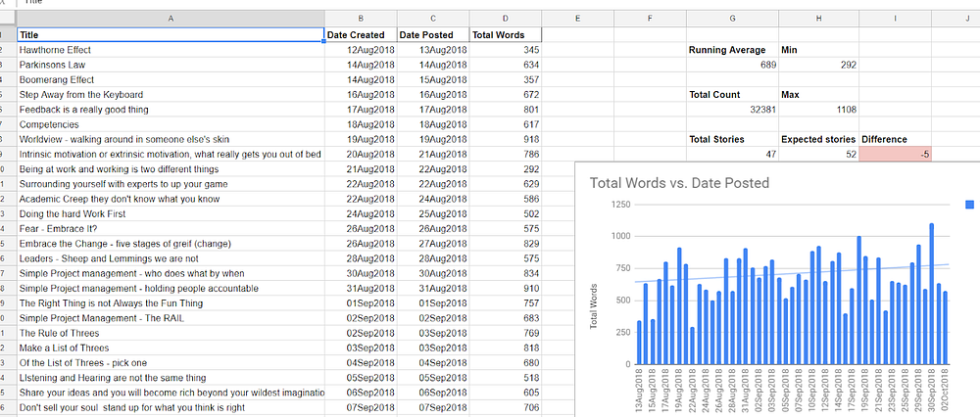Select column I header
This screenshot has width=980, height=417.
[x=895, y=19]
